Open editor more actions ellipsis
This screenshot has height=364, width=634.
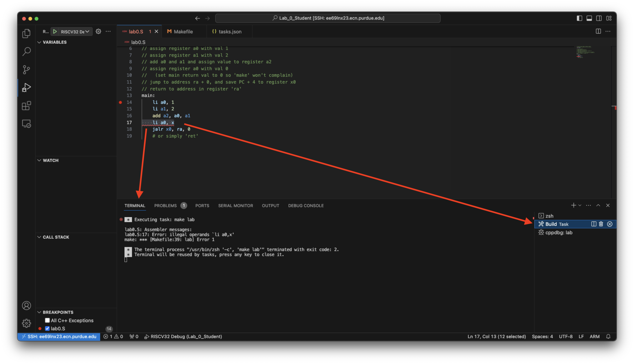click(x=608, y=31)
